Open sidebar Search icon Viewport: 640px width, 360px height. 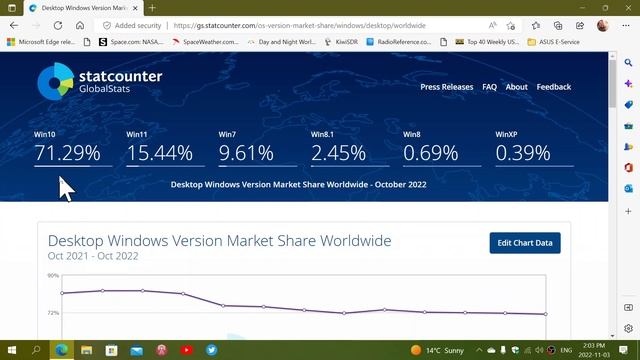[628, 62]
